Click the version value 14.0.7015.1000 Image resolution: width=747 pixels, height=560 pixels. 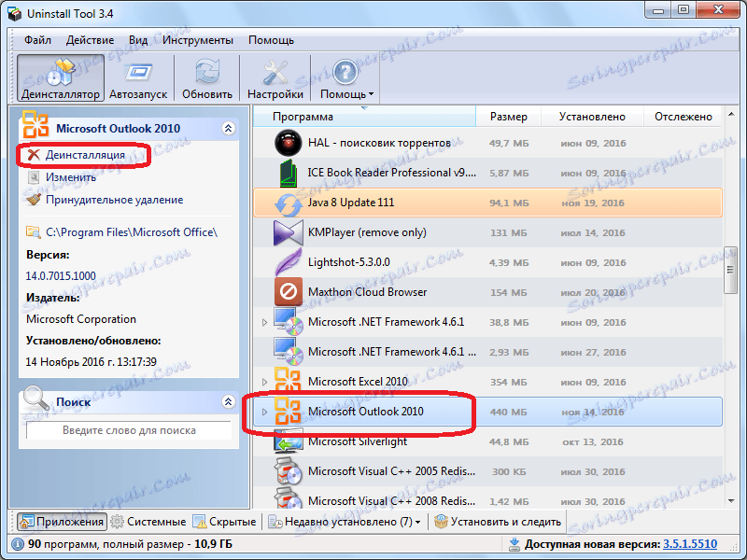pos(61,276)
